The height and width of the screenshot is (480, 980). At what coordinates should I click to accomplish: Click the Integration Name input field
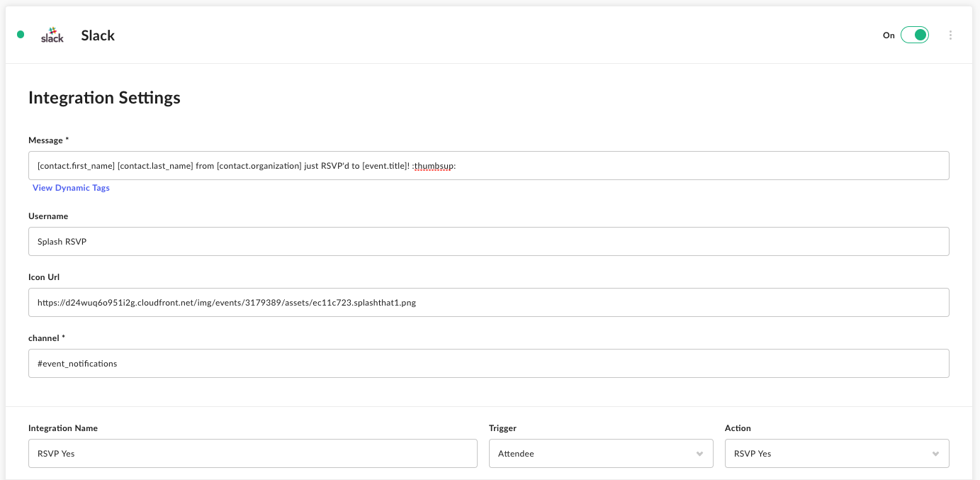[253, 453]
